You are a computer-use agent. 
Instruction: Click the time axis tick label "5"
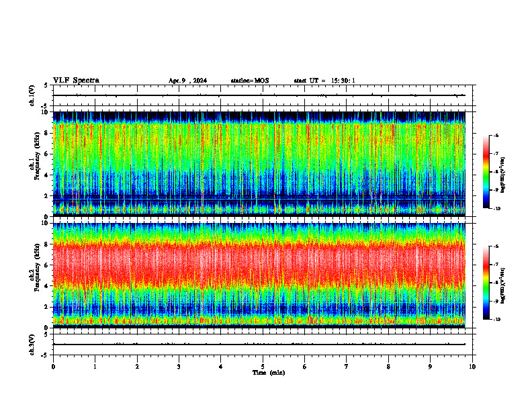[x=263, y=367]
